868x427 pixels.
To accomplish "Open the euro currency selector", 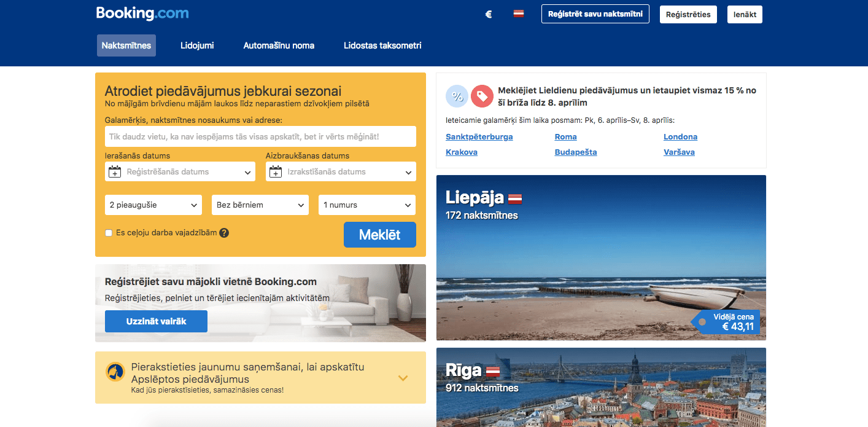I will coord(489,14).
